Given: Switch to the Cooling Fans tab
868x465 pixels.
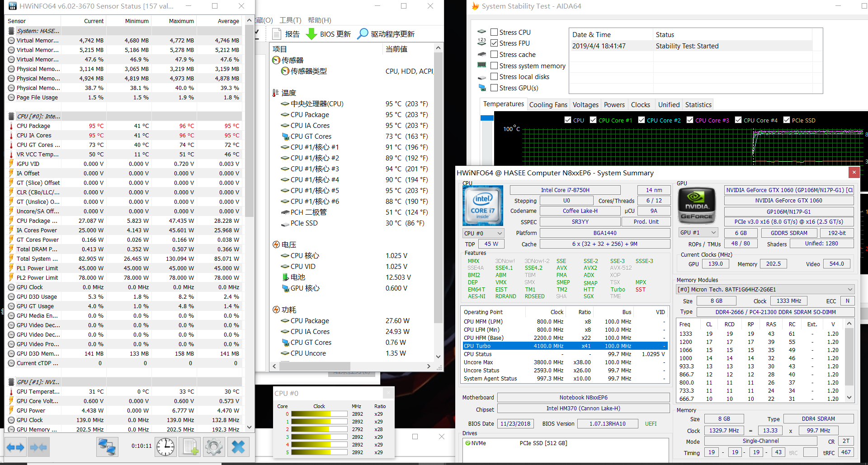Looking at the screenshot, I should coord(548,105).
